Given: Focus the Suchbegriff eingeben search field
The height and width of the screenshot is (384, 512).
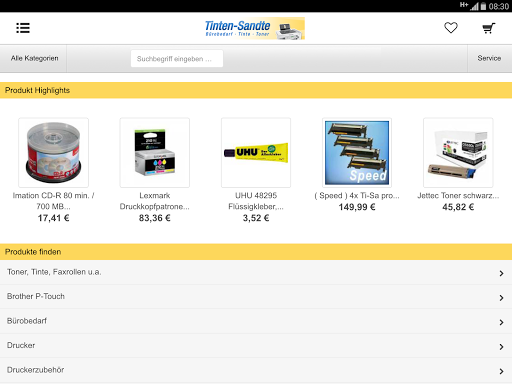Looking at the screenshot, I should click(177, 59).
